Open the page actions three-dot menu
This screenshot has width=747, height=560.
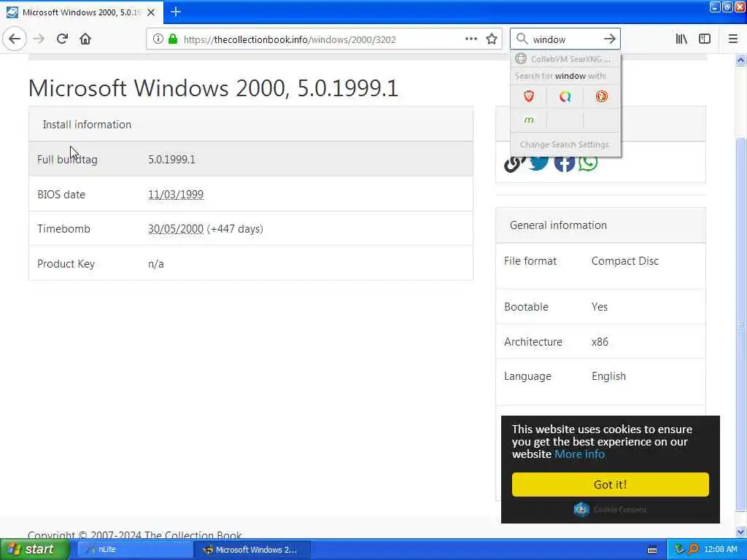click(471, 39)
